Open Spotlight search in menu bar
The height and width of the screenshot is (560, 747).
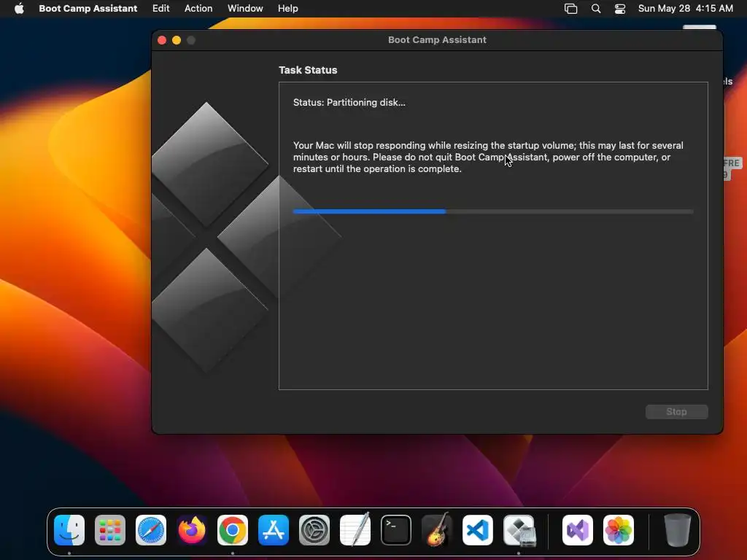pos(595,9)
